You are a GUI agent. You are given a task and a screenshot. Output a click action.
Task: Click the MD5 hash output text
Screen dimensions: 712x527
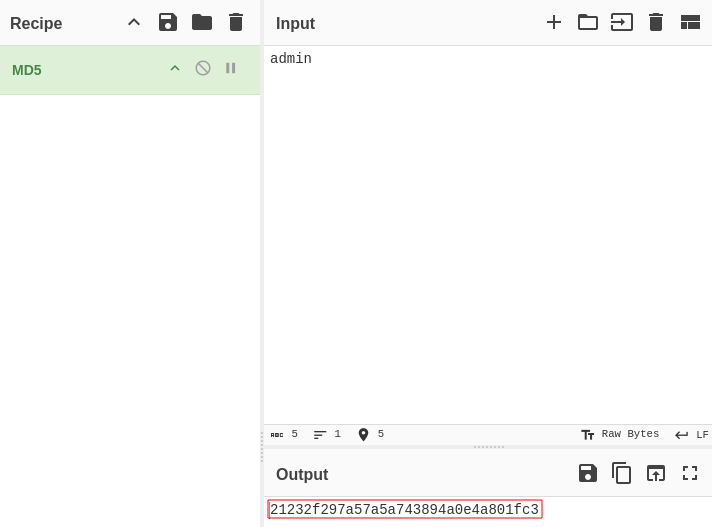405,509
